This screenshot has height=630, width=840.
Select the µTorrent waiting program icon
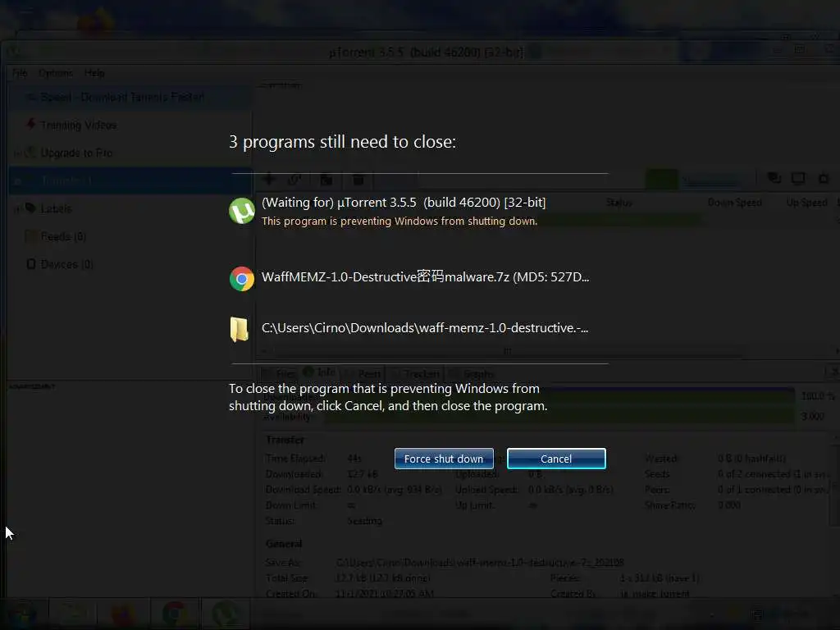point(242,211)
